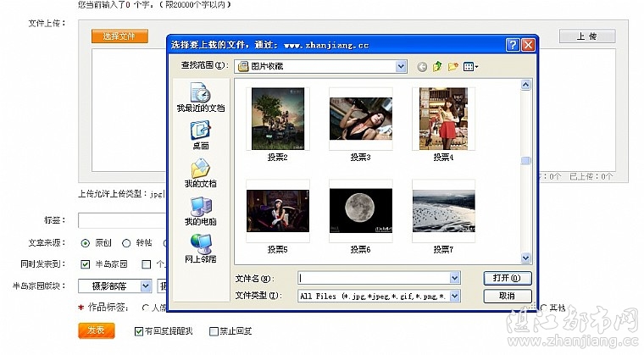Image resolution: width=644 pixels, height=355 pixels.
Task: Go up one folder level
Action: [437, 66]
